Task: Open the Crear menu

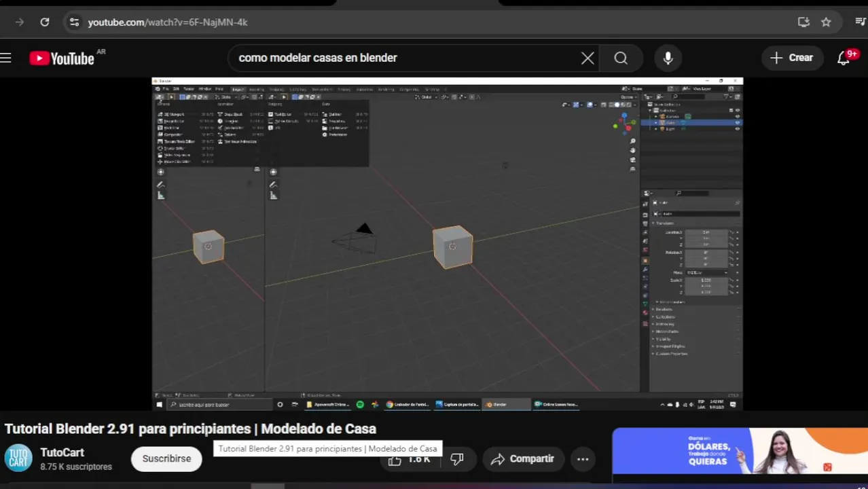Action: click(791, 58)
